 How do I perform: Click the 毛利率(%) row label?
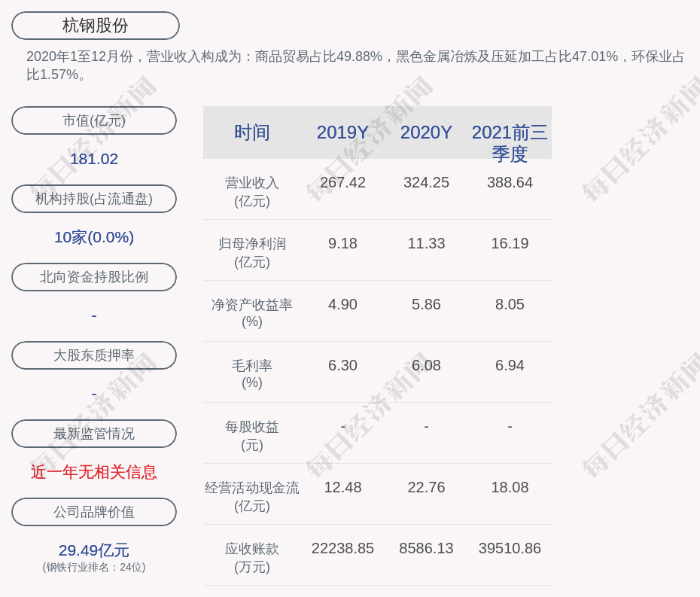point(252,373)
